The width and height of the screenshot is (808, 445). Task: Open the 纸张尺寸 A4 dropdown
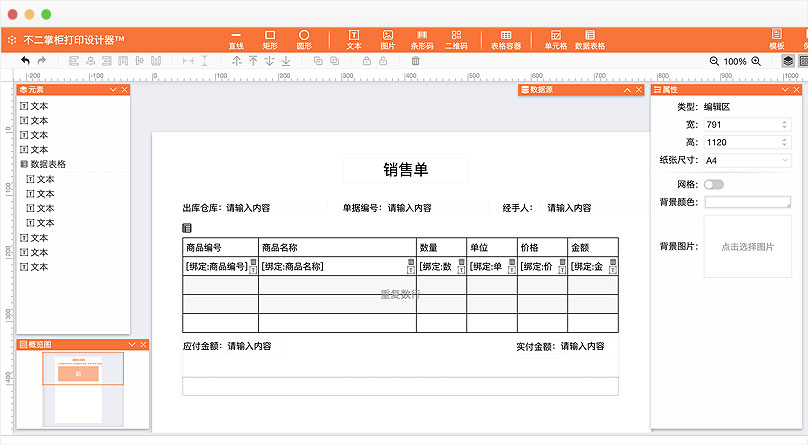747,160
